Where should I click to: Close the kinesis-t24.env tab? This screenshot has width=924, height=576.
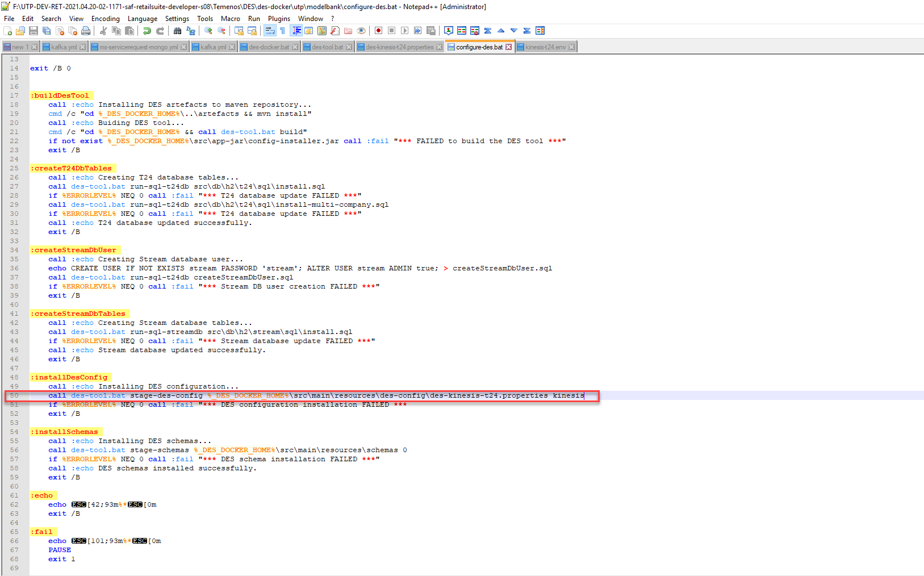pyautogui.click(x=571, y=47)
